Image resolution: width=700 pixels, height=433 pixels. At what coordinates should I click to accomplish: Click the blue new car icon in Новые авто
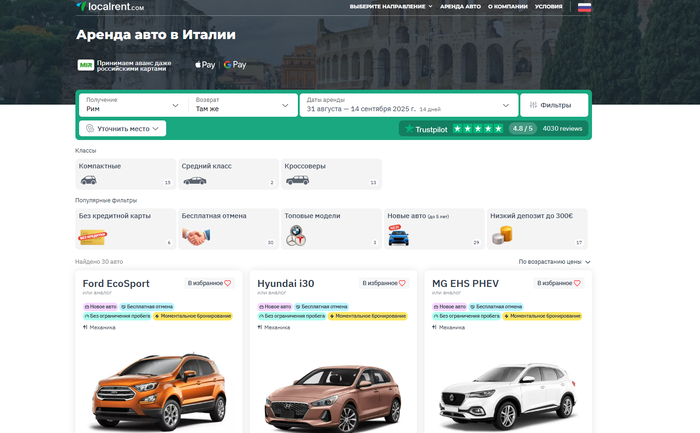pos(398,236)
